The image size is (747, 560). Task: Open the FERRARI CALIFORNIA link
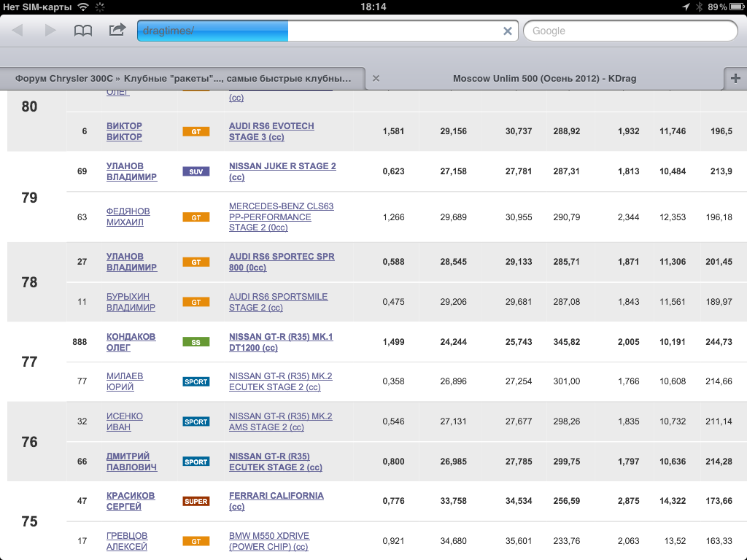click(x=276, y=501)
